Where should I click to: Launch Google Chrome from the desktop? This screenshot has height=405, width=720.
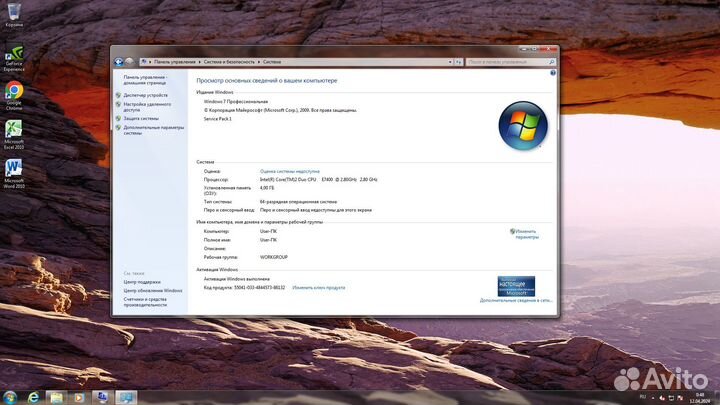pyautogui.click(x=14, y=96)
